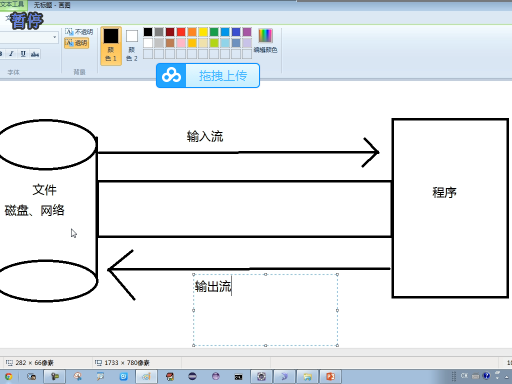Image resolution: width=512 pixels, height=384 pixels.
Task: Expand the font family dropdown arrow
Action: tap(55, 37)
